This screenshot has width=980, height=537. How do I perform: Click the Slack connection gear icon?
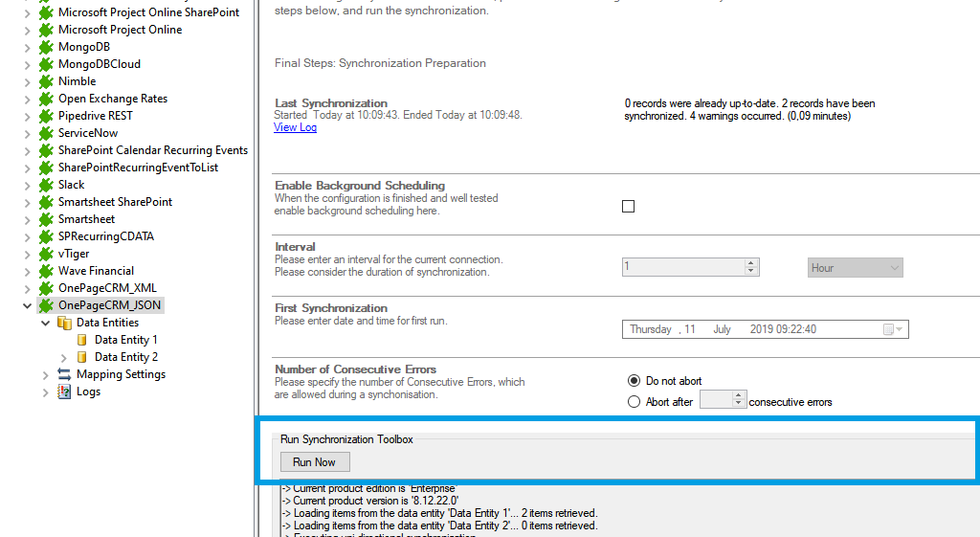pos(45,185)
